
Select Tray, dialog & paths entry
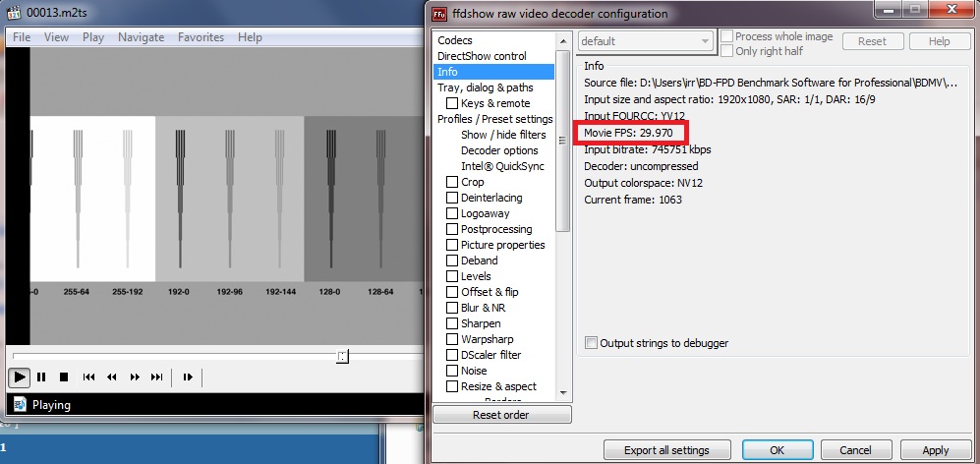coord(485,87)
